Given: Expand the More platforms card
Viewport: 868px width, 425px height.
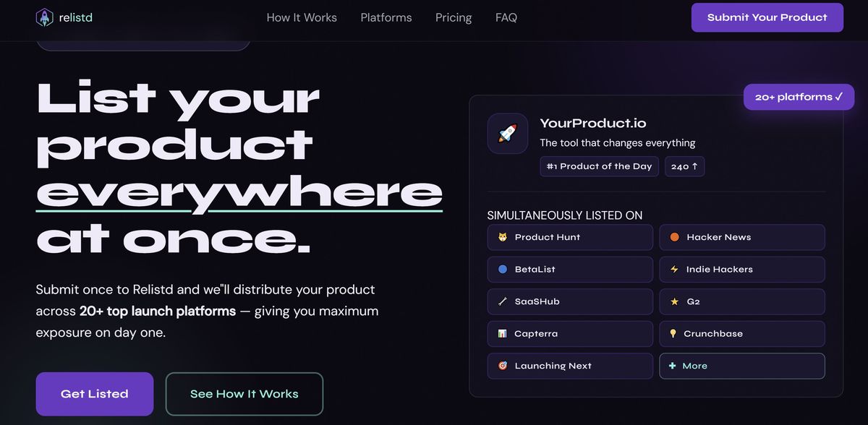Looking at the screenshot, I should (742, 366).
